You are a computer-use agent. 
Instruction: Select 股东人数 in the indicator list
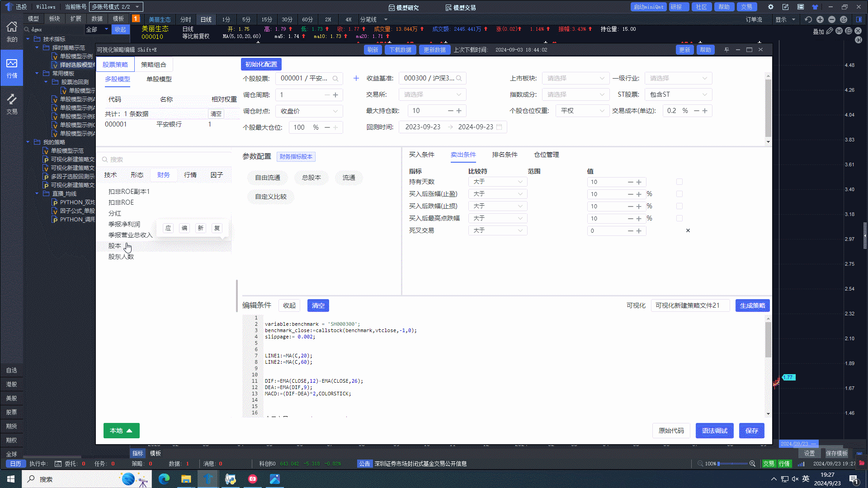pyautogui.click(x=121, y=257)
